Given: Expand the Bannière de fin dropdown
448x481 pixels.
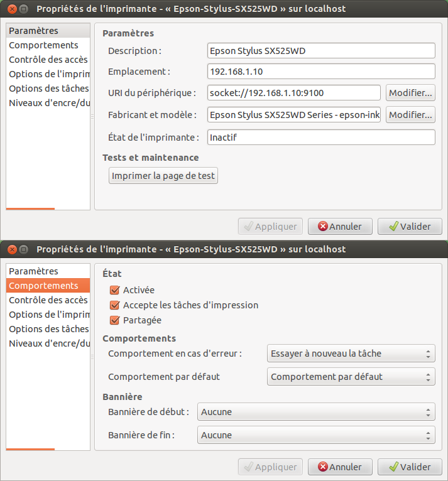Looking at the screenshot, I should coord(316,435).
